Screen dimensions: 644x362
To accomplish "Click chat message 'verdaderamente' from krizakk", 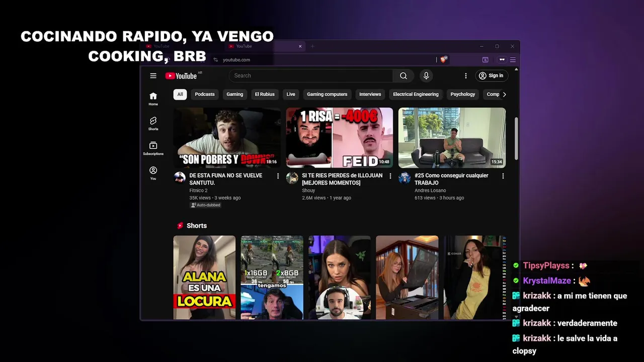I will 587,323.
